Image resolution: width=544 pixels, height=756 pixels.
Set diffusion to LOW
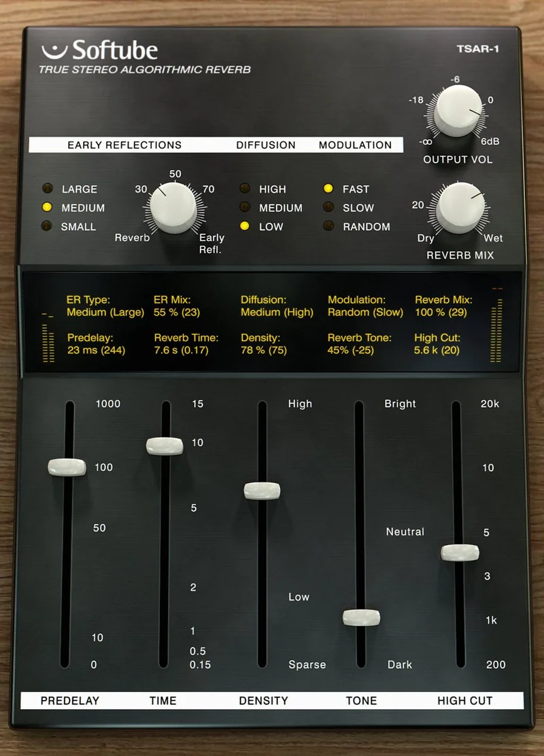[x=245, y=226]
